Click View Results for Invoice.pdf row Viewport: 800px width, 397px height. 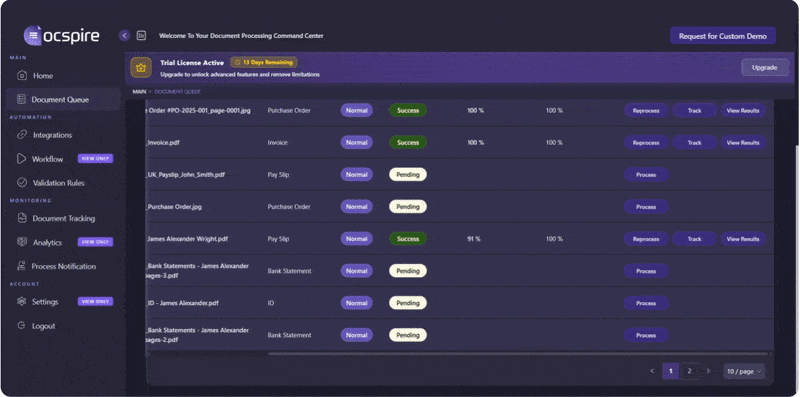(743, 142)
